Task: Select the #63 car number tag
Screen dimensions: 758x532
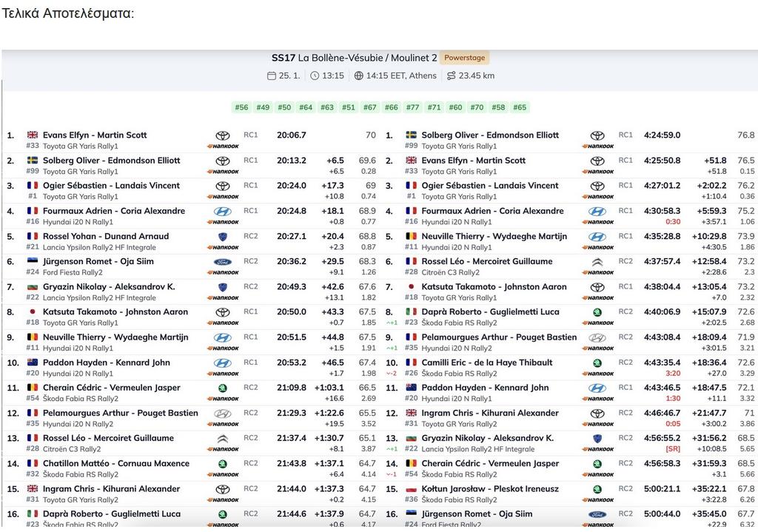Action: pyautogui.click(x=327, y=107)
